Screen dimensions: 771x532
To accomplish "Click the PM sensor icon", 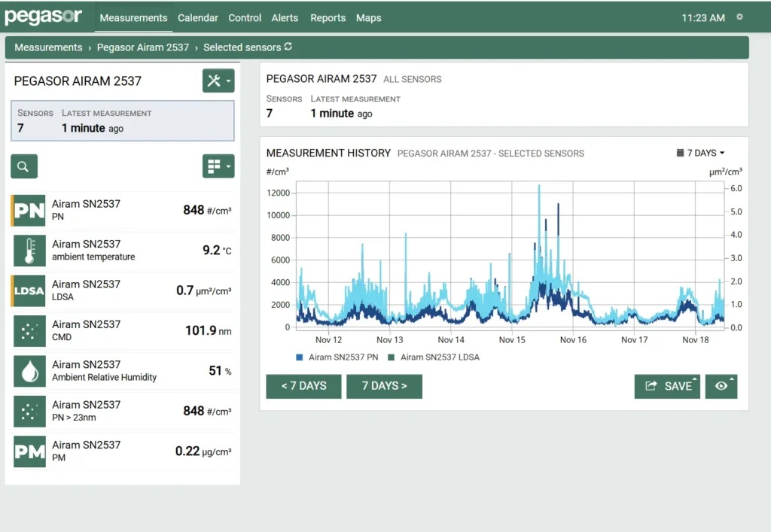I will tap(30, 451).
